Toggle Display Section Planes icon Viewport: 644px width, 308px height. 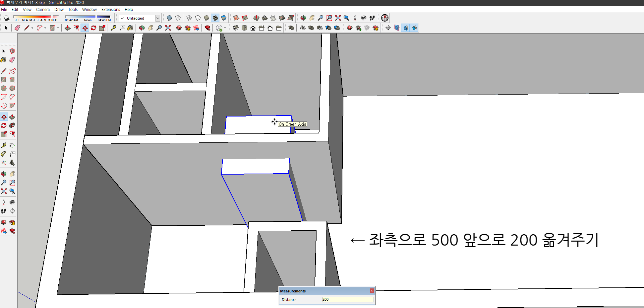(x=397, y=28)
